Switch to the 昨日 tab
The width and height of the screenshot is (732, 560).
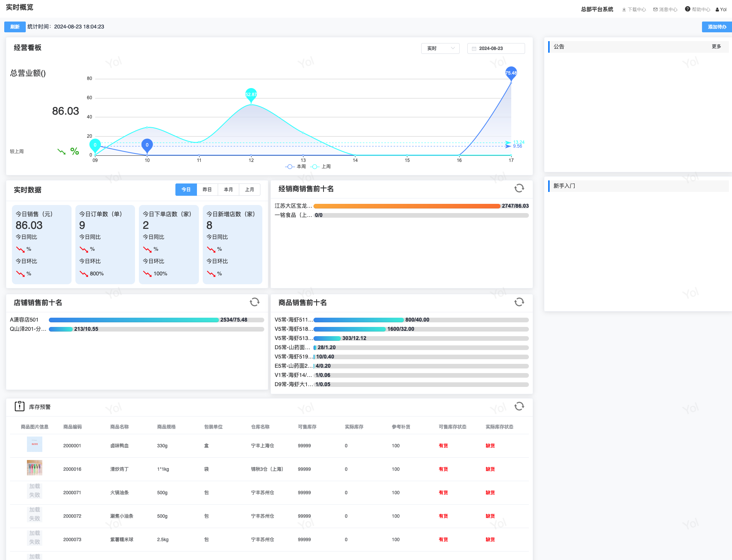(x=207, y=190)
